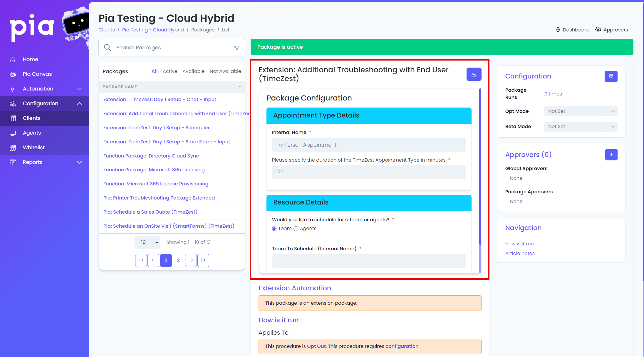Switch to the Active packages tab
The width and height of the screenshot is (644, 357).
click(x=170, y=71)
